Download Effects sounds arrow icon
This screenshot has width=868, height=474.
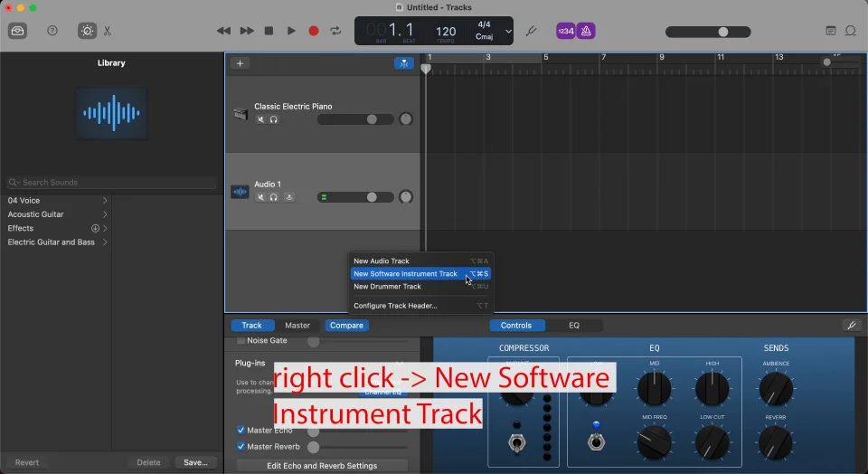95,228
